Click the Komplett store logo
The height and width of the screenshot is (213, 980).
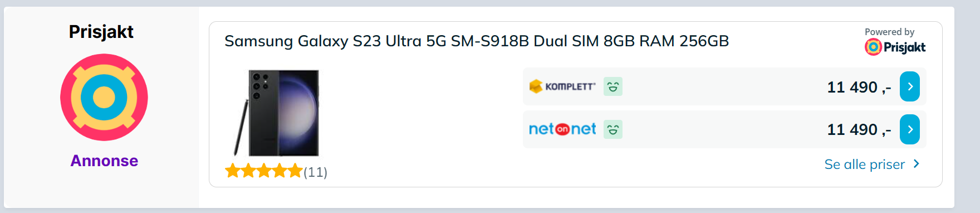pos(562,86)
